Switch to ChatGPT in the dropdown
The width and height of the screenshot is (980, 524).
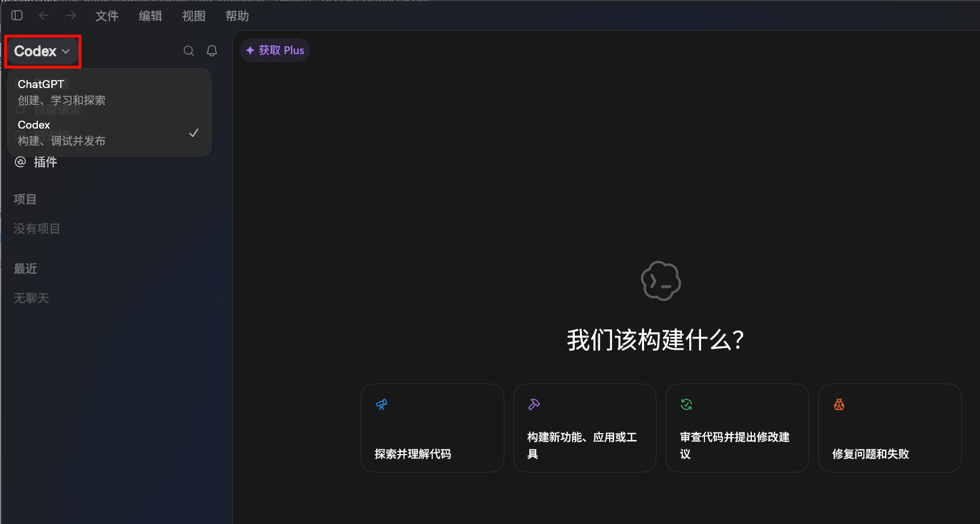click(x=109, y=93)
